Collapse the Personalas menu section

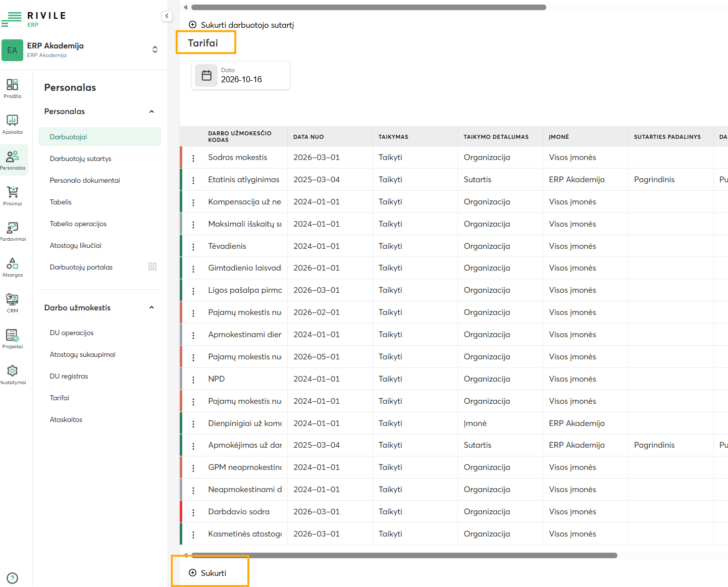151,112
